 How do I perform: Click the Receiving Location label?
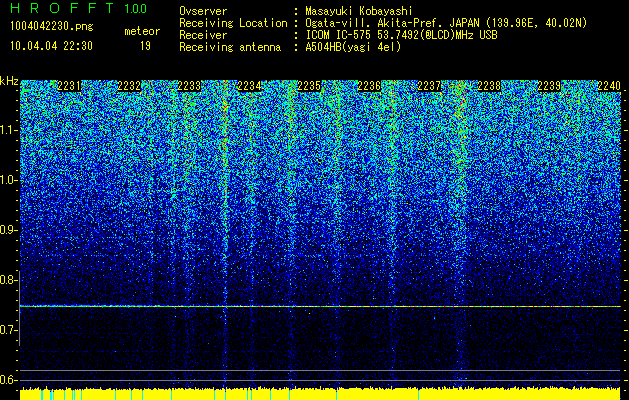click(233, 23)
